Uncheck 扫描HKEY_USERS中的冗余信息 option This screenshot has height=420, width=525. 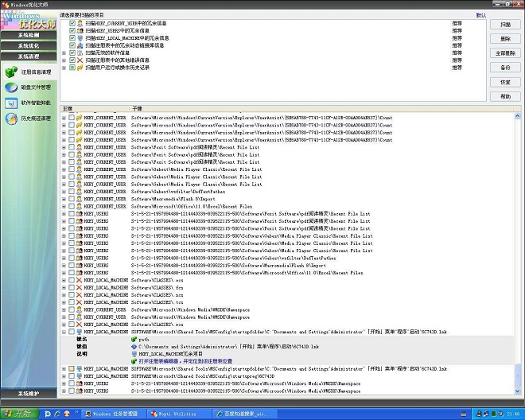(x=72, y=30)
